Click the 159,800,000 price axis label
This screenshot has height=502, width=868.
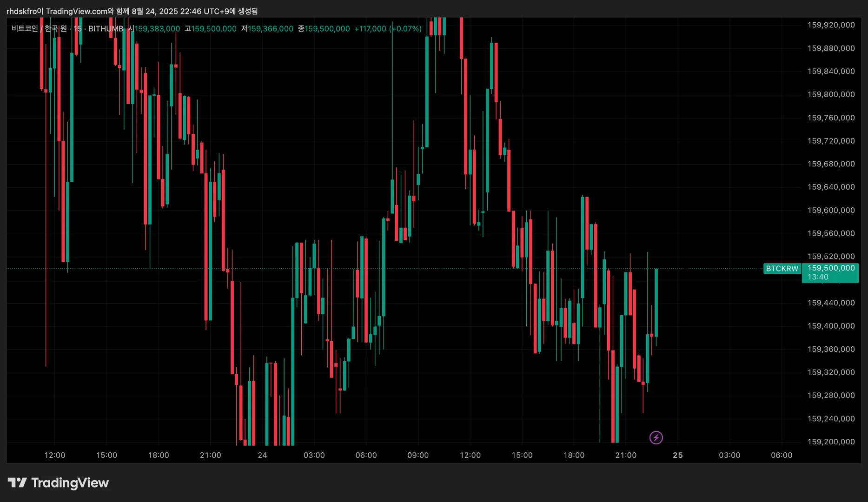(831, 94)
